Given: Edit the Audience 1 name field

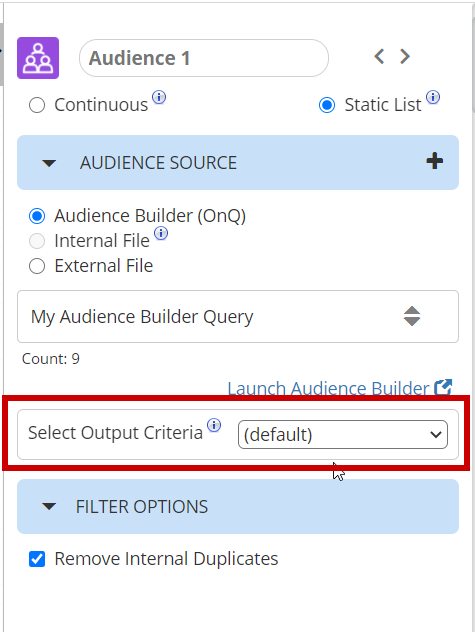Looking at the screenshot, I should tap(204, 58).
